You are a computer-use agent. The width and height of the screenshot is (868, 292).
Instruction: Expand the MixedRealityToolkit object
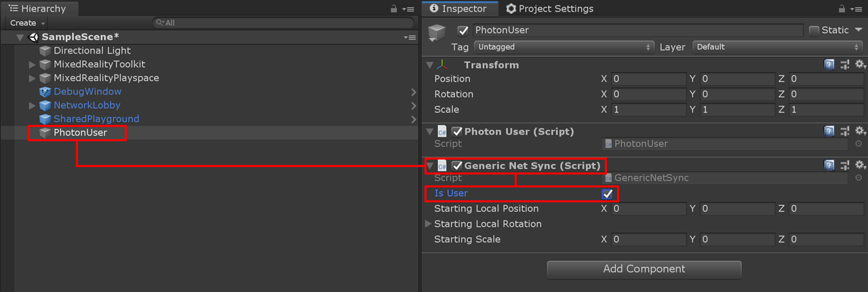coord(32,65)
